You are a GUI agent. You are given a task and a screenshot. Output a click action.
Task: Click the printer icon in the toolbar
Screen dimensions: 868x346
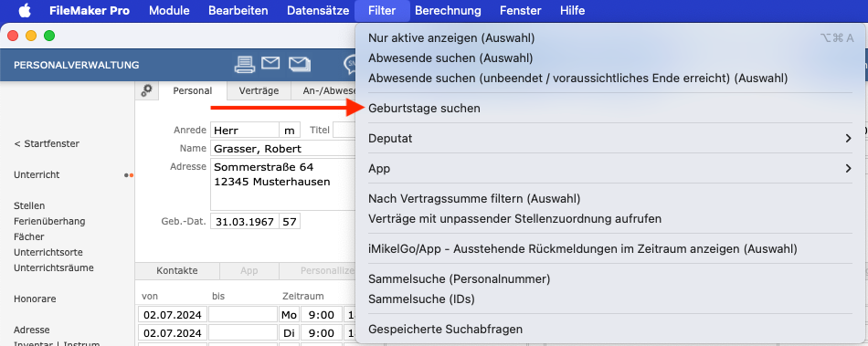(245, 65)
